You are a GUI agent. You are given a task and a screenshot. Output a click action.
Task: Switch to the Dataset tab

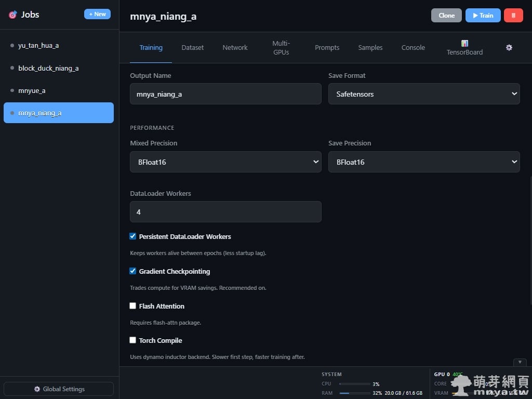pyautogui.click(x=192, y=47)
